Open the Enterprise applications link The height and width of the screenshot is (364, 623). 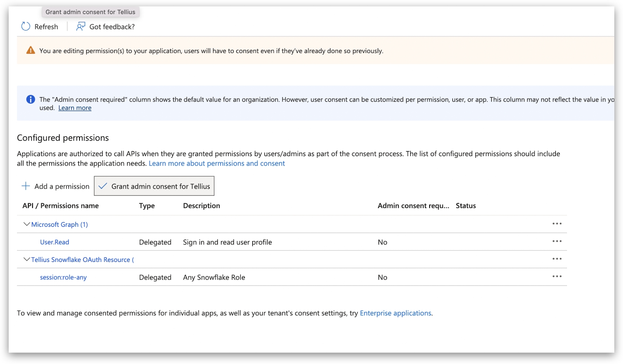[395, 313]
